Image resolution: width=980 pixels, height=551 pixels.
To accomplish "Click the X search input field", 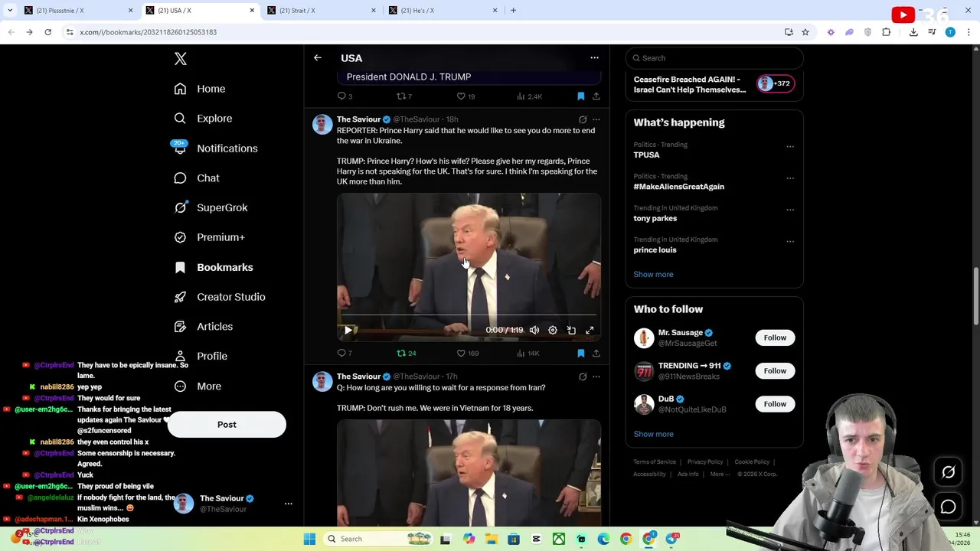I will point(714,58).
